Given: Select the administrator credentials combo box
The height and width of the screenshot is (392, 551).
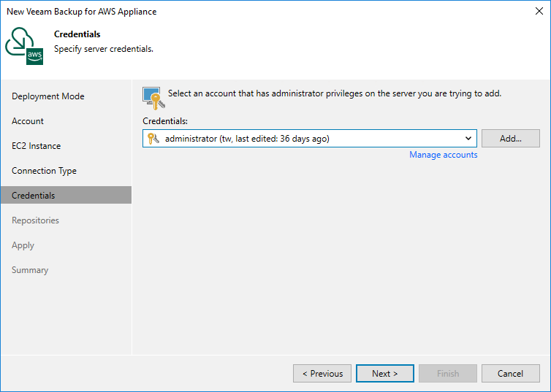Looking at the screenshot, I should click(307, 138).
